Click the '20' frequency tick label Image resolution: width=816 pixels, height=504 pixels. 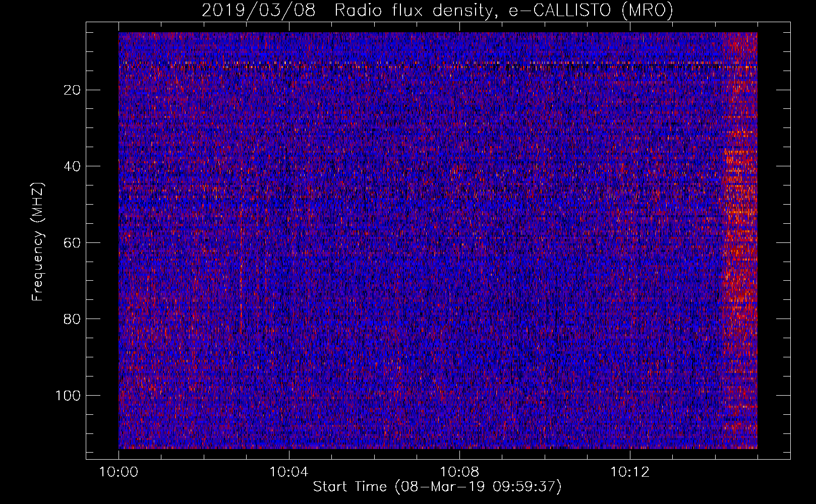click(73, 90)
